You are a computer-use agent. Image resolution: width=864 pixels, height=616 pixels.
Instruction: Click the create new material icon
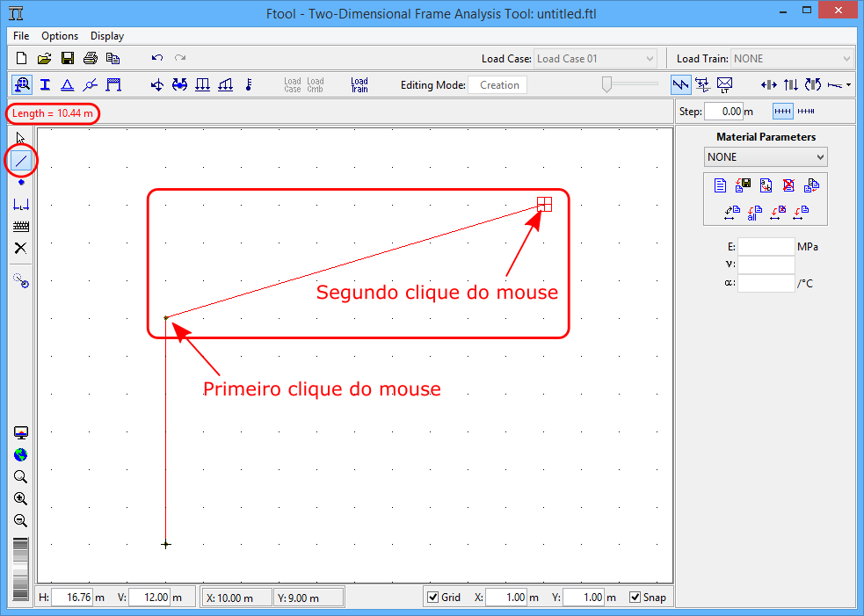[720, 185]
